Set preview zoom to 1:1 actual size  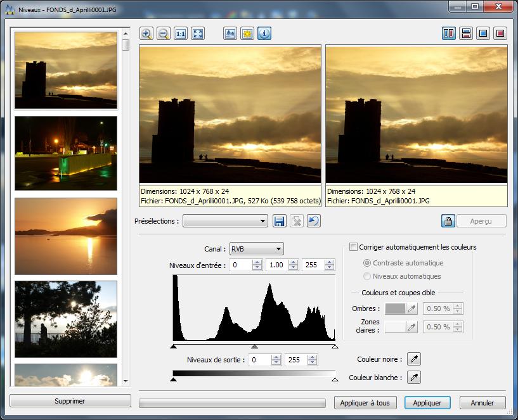(181, 34)
